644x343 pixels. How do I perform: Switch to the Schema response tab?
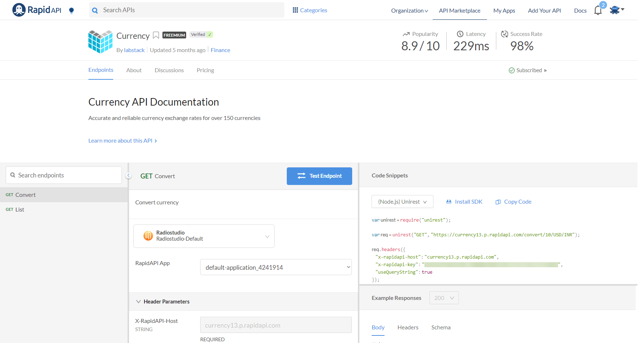click(441, 328)
